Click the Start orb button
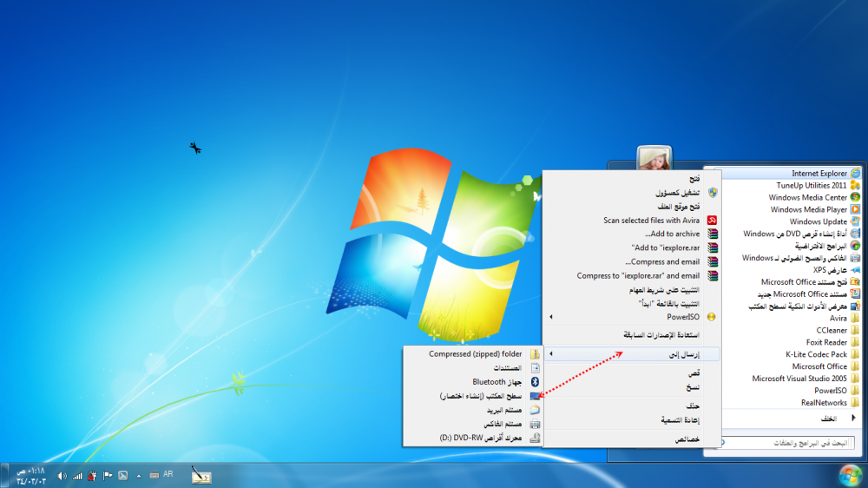The width and height of the screenshot is (868, 488). coord(849,475)
